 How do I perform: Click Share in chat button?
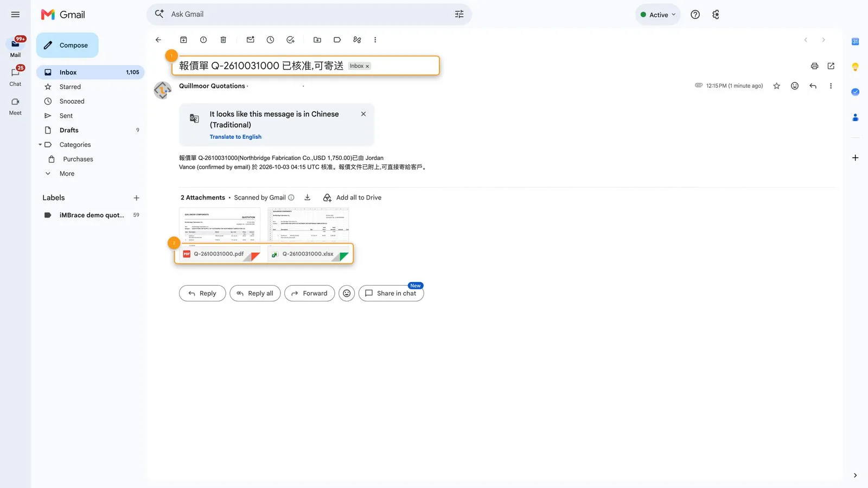pyautogui.click(x=391, y=293)
